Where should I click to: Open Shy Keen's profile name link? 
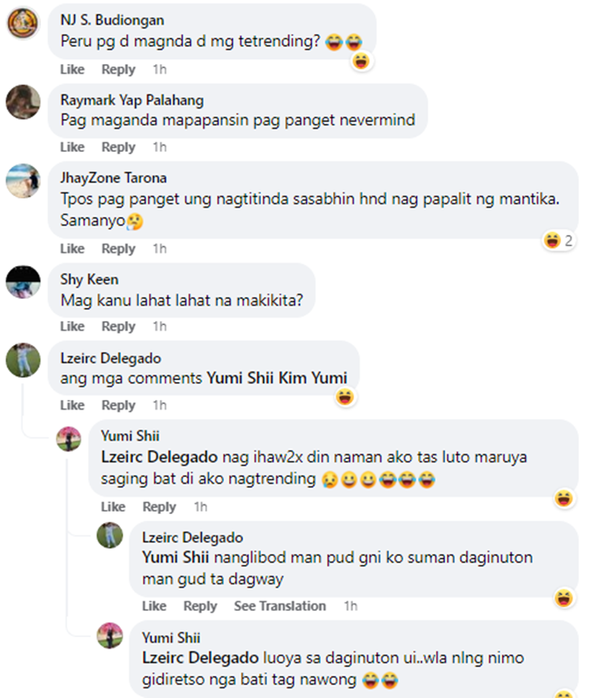pos(90,279)
